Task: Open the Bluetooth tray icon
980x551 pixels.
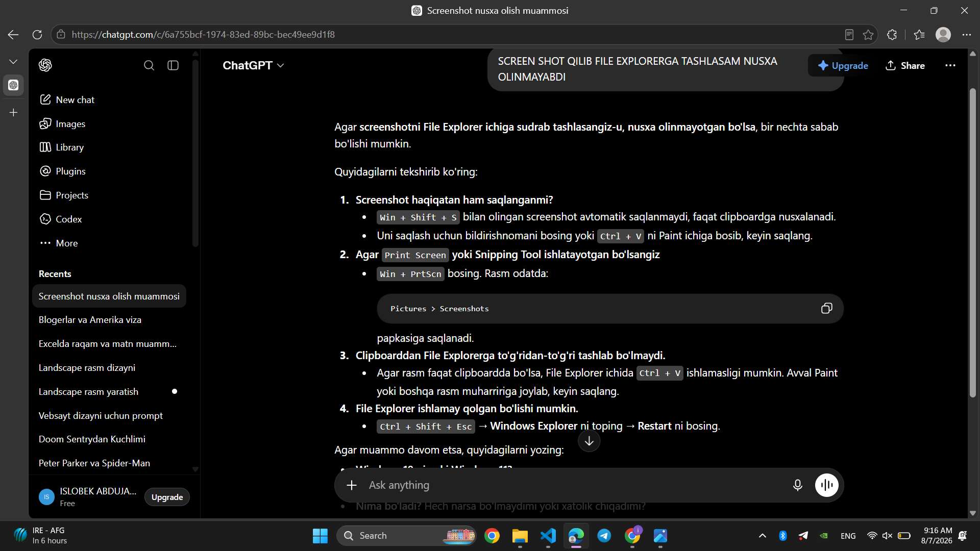Action: [x=783, y=536]
